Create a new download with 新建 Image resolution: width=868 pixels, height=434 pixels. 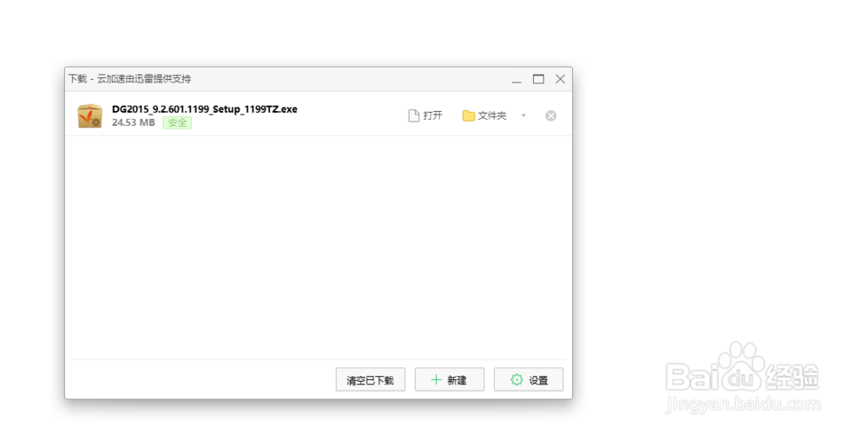coord(450,380)
